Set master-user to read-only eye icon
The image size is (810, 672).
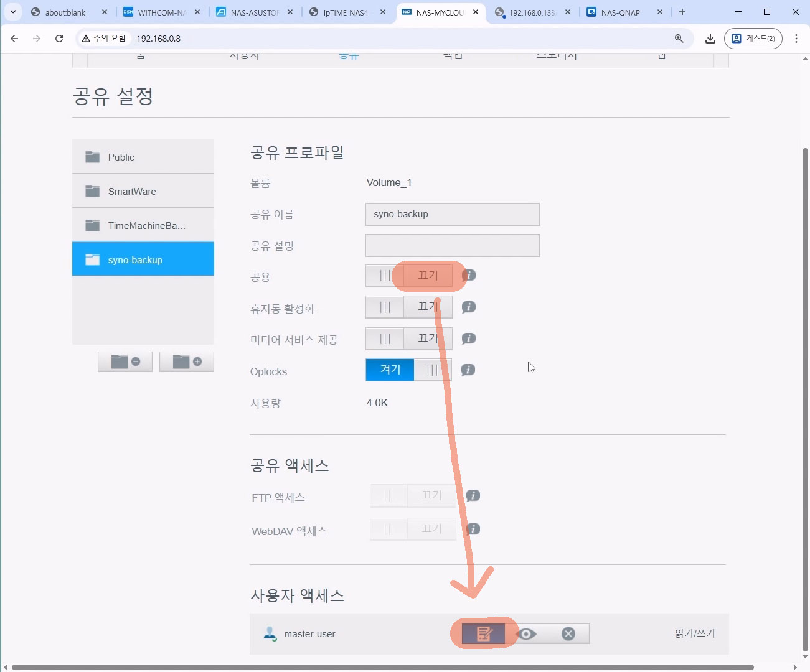[x=526, y=633]
